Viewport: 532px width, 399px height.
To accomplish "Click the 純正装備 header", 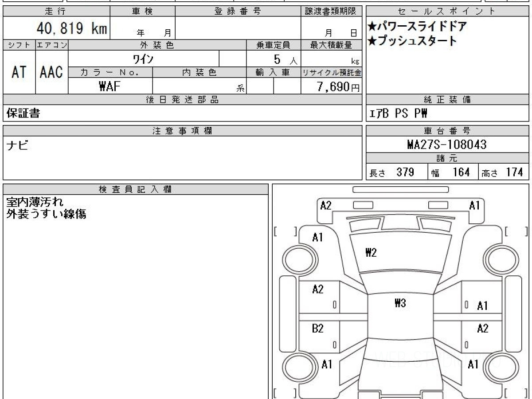I will [x=447, y=100].
